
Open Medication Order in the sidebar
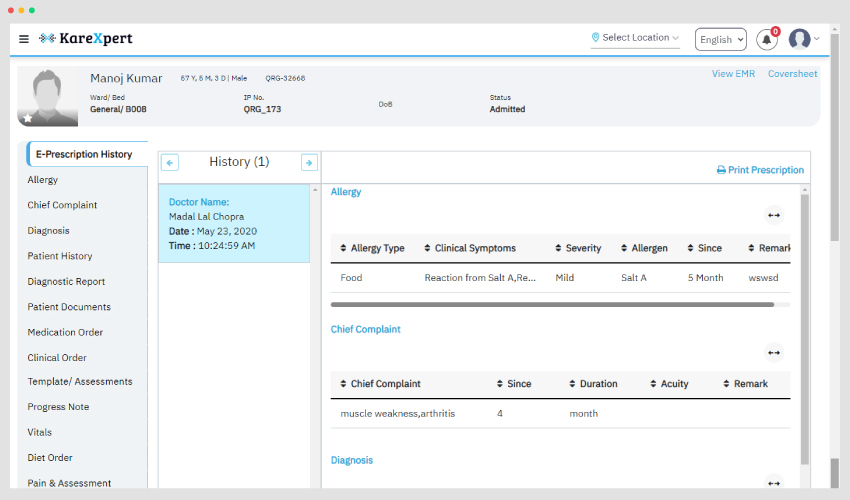pos(65,332)
